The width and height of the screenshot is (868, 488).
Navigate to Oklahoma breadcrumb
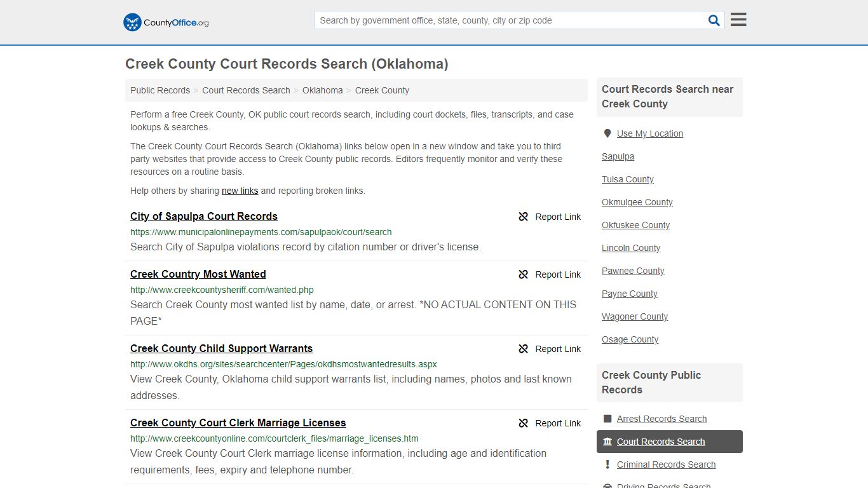[322, 90]
